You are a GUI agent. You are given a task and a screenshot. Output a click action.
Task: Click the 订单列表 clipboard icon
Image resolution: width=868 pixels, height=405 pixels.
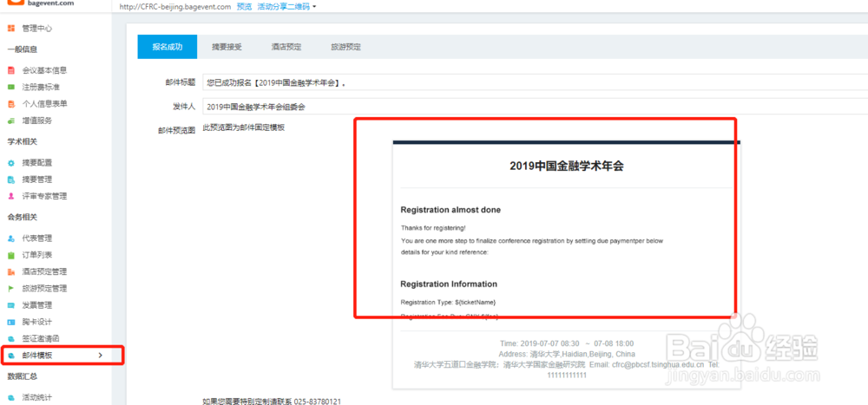11,255
